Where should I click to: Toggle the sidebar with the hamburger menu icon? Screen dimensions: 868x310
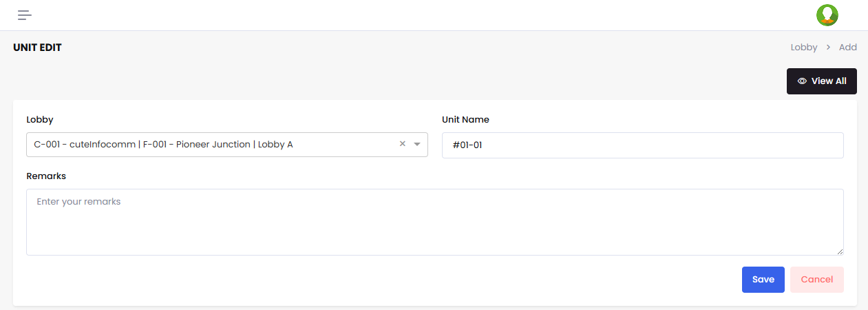coord(25,15)
